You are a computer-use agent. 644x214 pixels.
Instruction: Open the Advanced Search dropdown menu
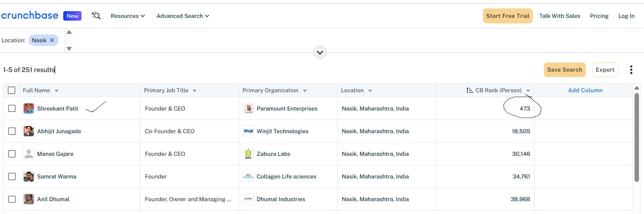(x=183, y=16)
